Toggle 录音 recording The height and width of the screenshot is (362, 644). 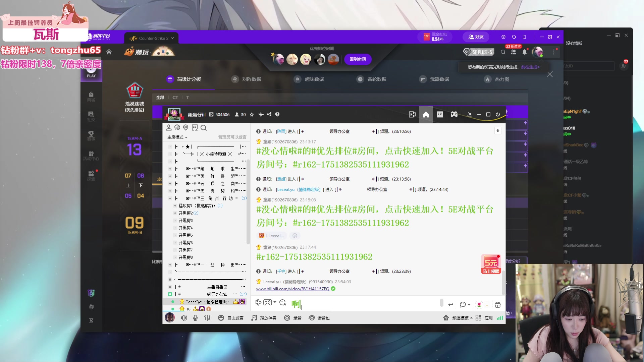click(x=292, y=318)
